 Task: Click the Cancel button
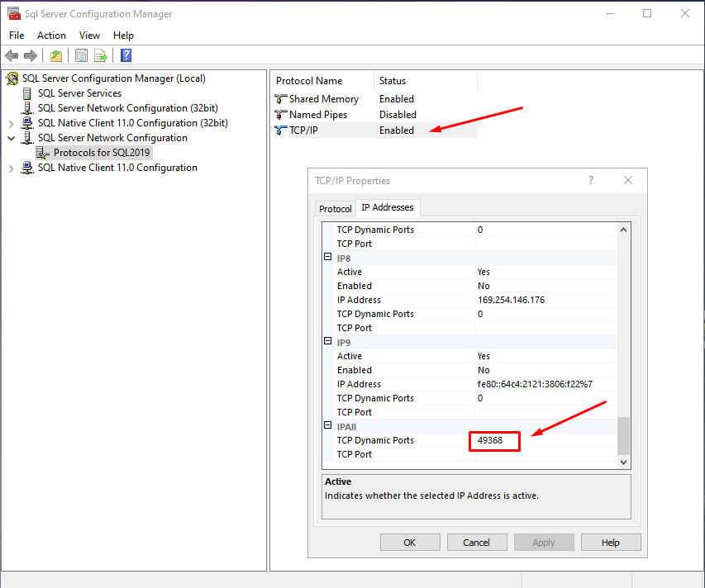pos(477,542)
